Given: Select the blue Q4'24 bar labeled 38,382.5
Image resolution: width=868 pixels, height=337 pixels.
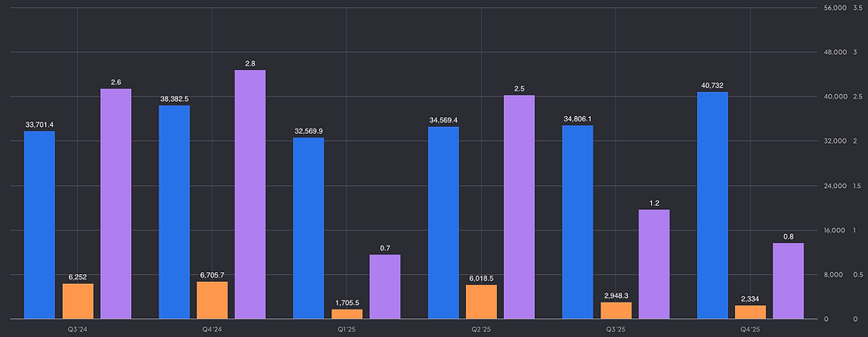Looking at the screenshot, I should (174, 212).
